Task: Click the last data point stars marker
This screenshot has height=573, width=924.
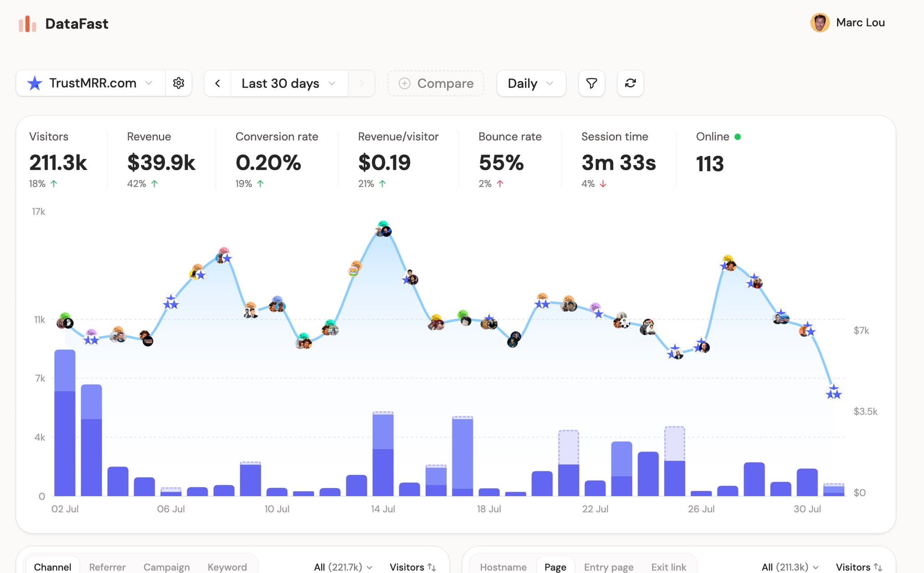Action: tap(833, 391)
